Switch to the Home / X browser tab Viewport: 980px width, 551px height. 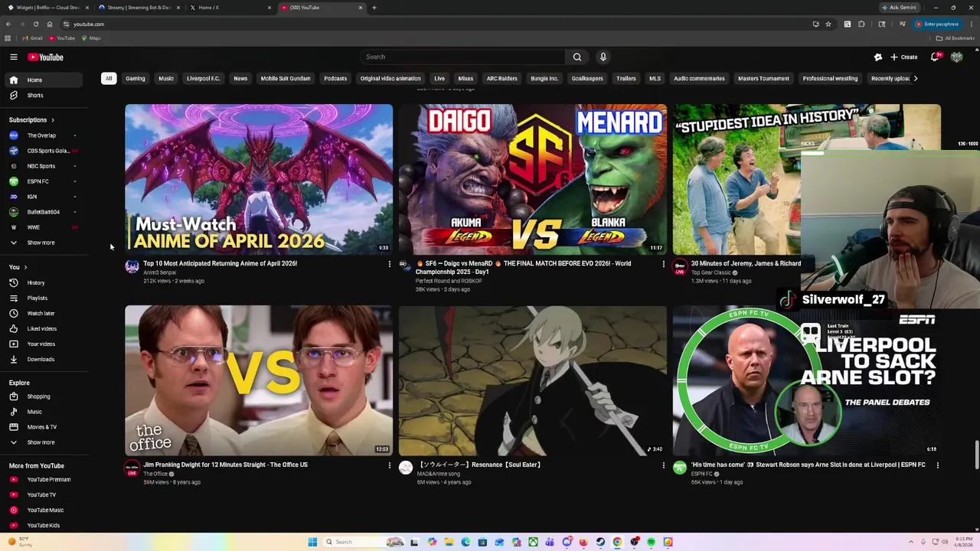pos(230,8)
